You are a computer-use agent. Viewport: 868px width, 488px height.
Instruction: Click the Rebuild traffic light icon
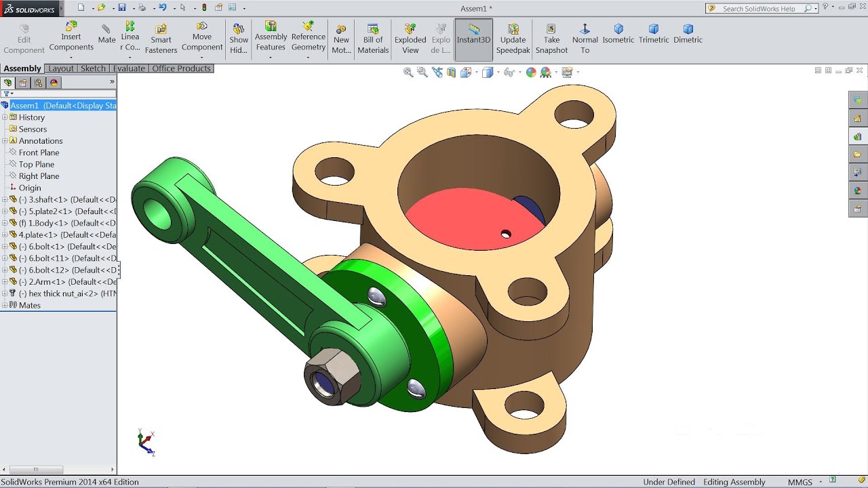205,7
